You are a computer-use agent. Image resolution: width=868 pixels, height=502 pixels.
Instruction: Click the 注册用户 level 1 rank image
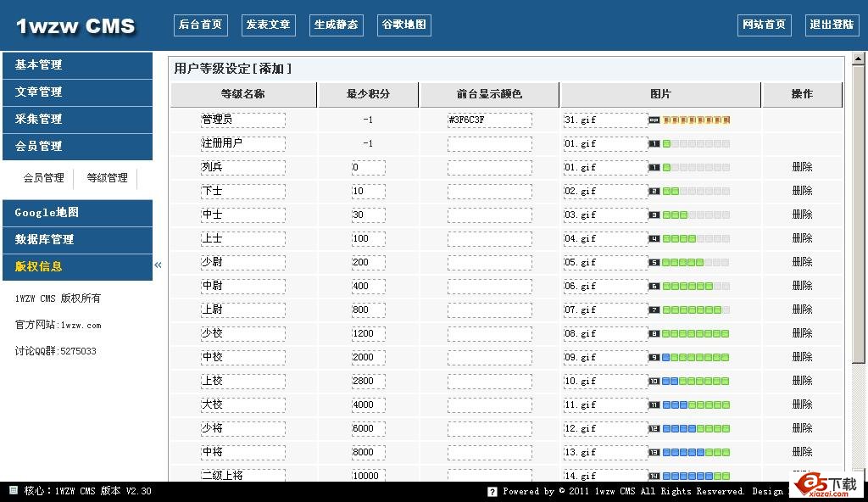(x=689, y=144)
